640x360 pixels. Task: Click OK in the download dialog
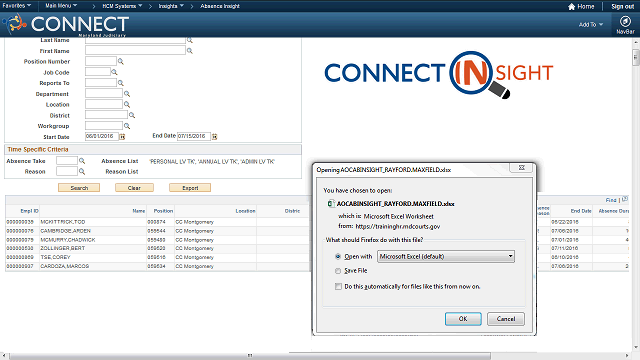[463, 319]
